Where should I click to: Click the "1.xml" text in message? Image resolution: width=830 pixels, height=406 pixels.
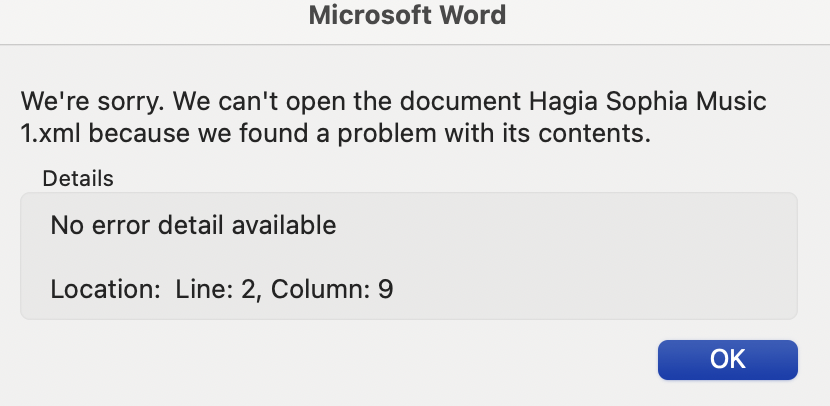[x=46, y=133]
